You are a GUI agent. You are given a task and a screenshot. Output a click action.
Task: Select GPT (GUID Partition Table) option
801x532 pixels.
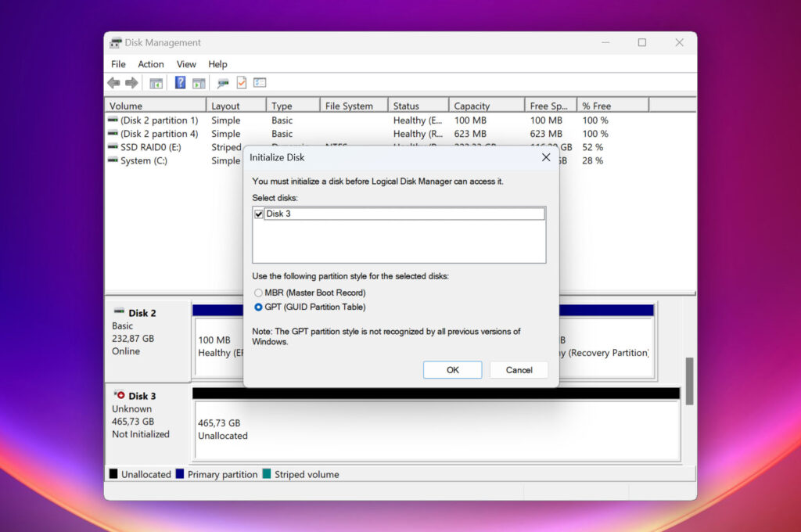[x=259, y=307]
